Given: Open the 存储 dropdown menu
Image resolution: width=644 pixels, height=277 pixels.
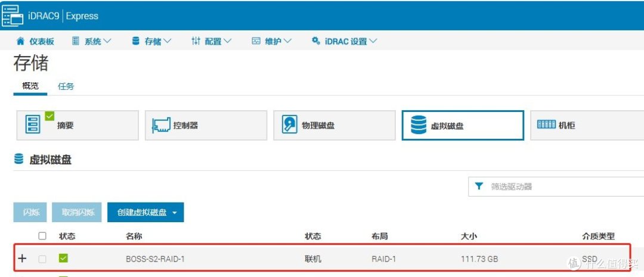Looking at the screenshot, I should coord(152,41).
